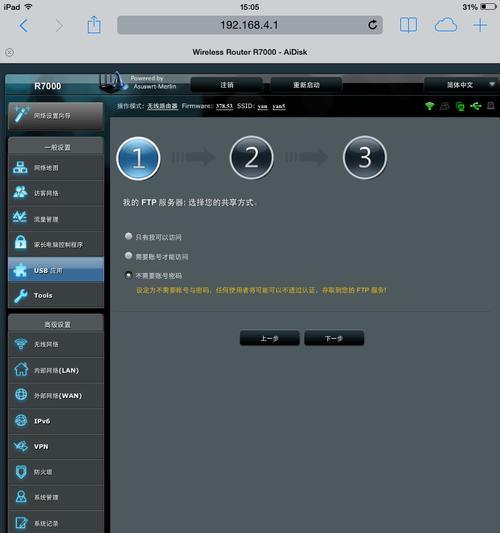This screenshot has height=533, width=500.
Task: Click the green USB status icon
Action: click(x=476, y=106)
